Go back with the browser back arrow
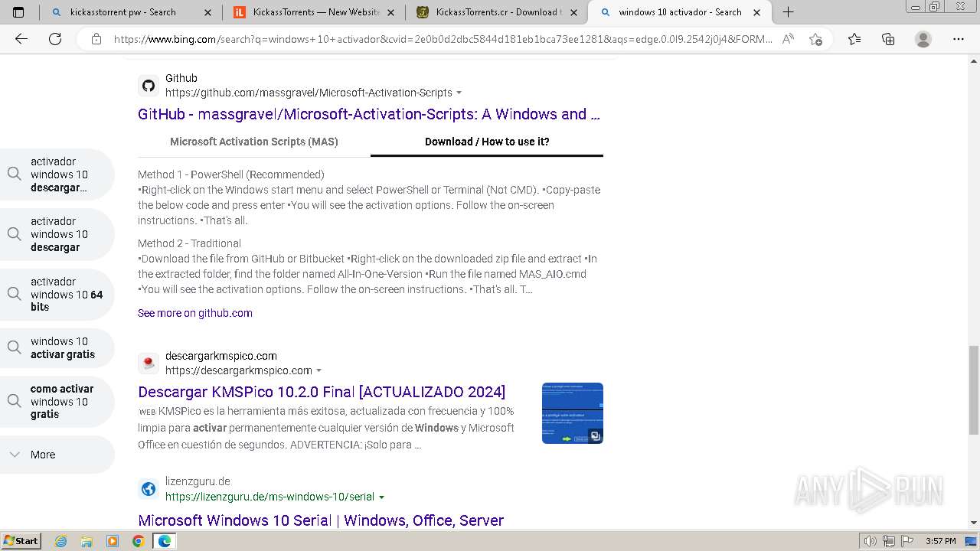This screenshot has height=551, width=980. [x=21, y=39]
